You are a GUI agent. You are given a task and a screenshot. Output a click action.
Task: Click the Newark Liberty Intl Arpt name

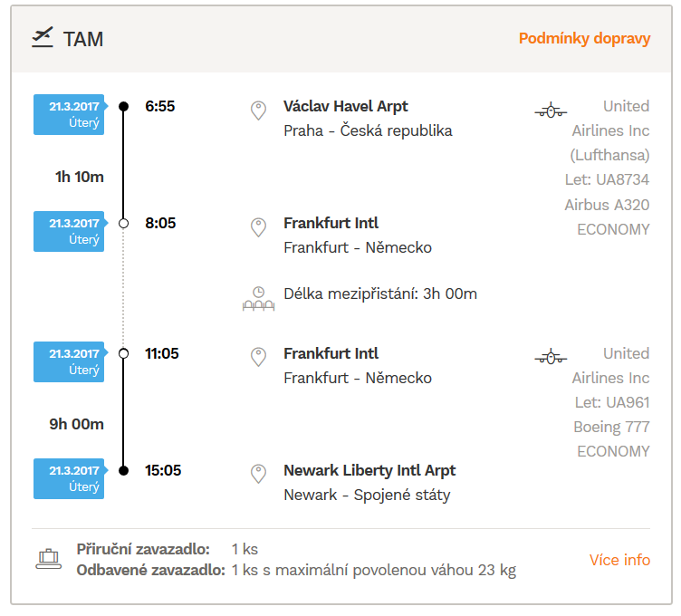[369, 470]
